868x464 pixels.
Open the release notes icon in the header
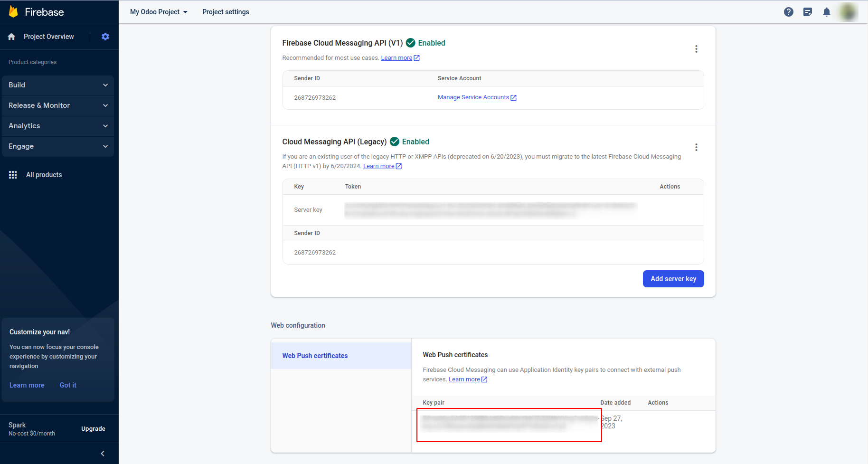[807, 12]
